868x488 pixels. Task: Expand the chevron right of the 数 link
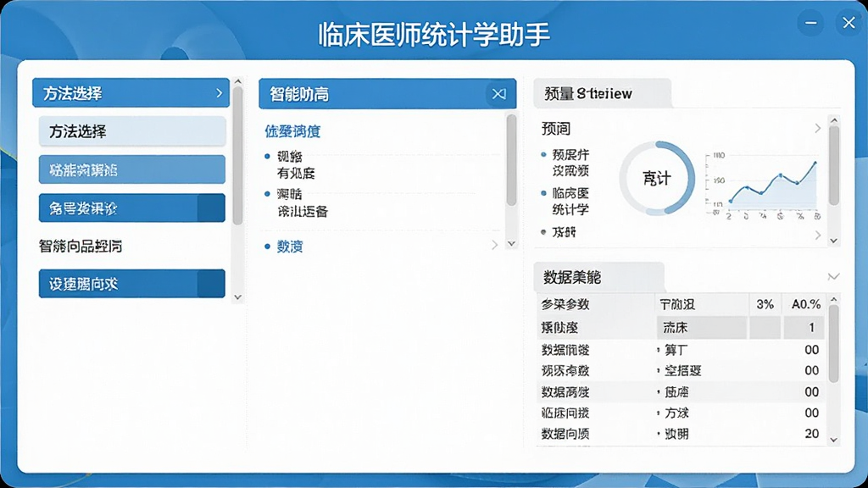494,245
